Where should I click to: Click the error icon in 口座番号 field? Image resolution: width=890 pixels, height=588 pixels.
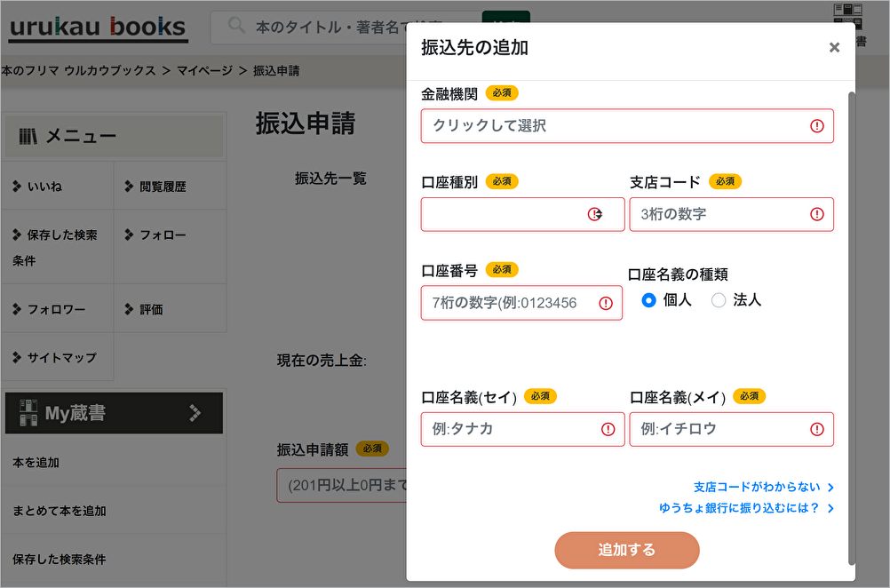click(606, 303)
